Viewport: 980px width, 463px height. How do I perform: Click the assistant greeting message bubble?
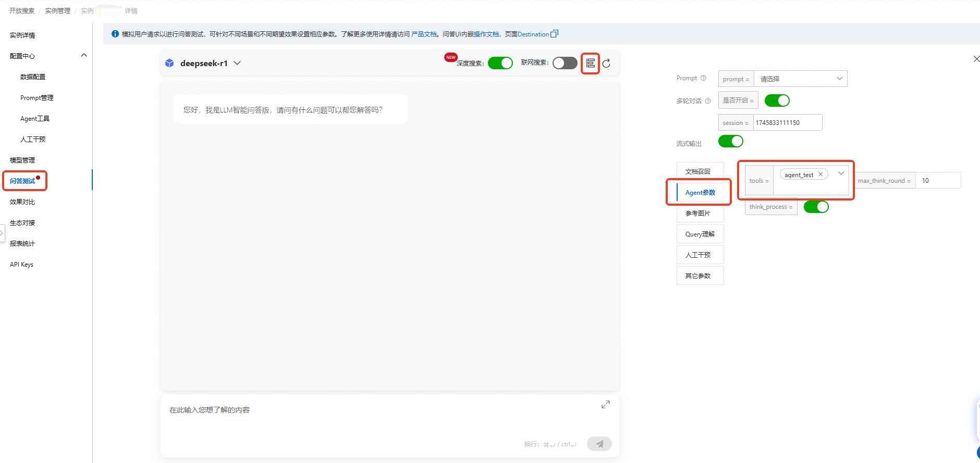pos(290,109)
